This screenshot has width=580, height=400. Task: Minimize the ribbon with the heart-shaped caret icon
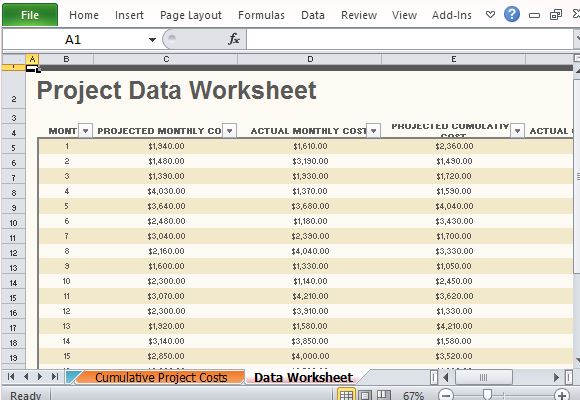coord(490,15)
